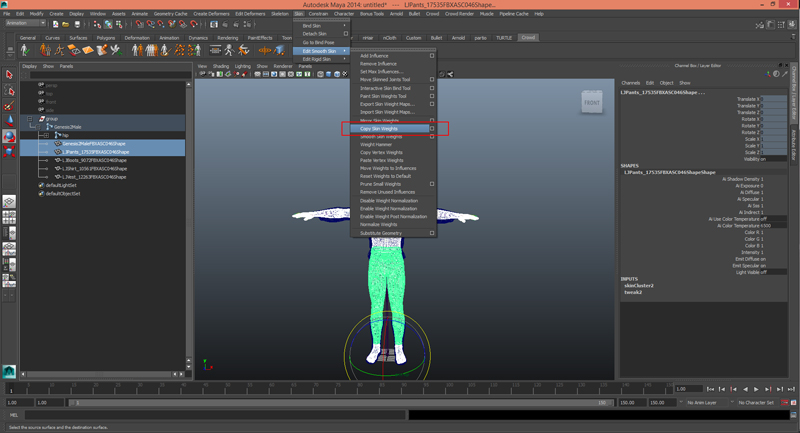Image resolution: width=800 pixels, height=433 pixels.
Task: Select the arrow Select tool in toolbox
Action: (x=9, y=75)
